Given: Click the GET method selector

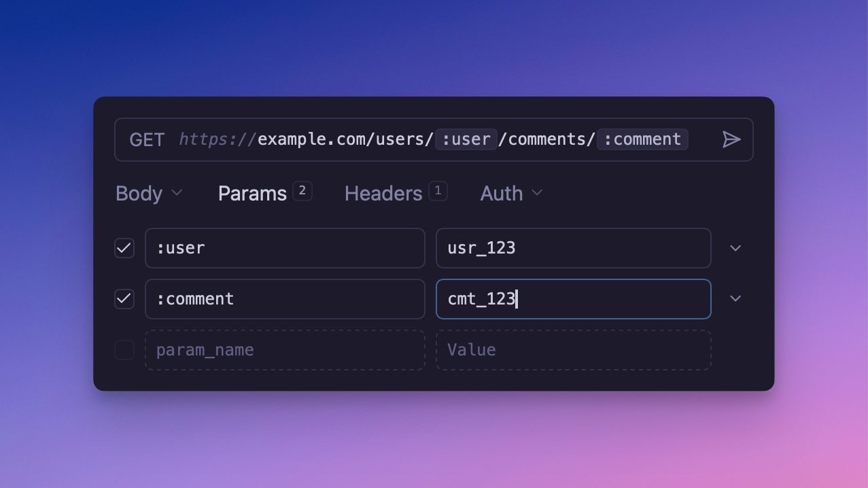Looking at the screenshot, I should (147, 140).
